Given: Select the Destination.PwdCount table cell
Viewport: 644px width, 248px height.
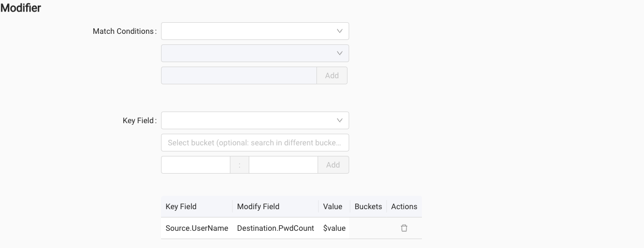Looking at the screenshot, I should point(275,228).
